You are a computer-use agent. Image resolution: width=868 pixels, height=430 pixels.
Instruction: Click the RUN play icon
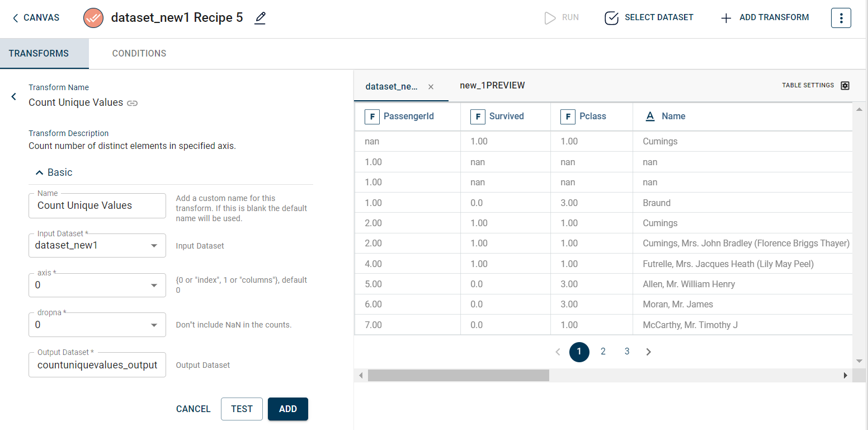[x=550, y=17]
